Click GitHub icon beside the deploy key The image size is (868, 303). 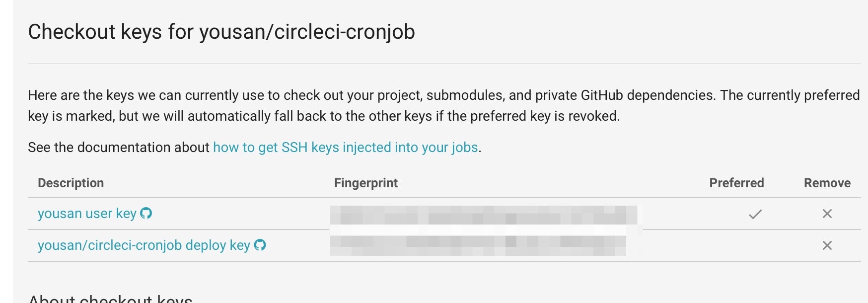[x=260, y=245]
